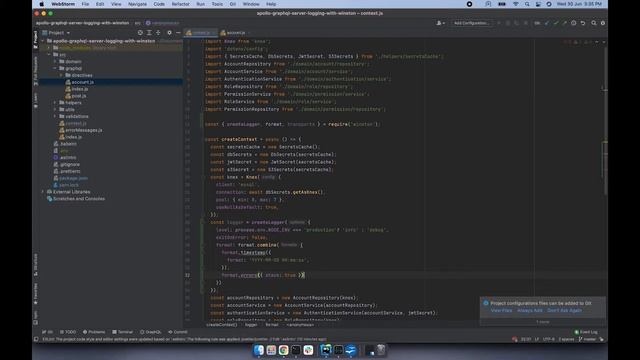Click Expand All in Project panel

pyautogui.click(x=149, y=33)
